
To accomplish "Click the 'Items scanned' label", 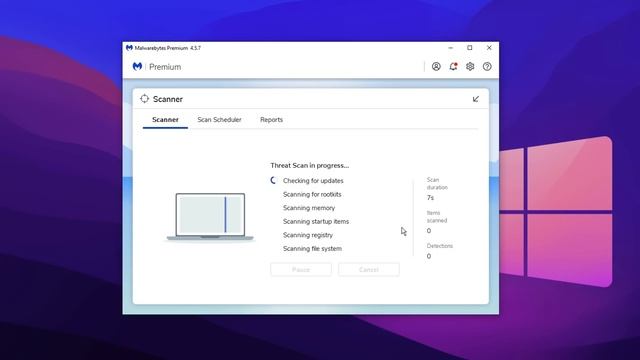I will (437, 217).
